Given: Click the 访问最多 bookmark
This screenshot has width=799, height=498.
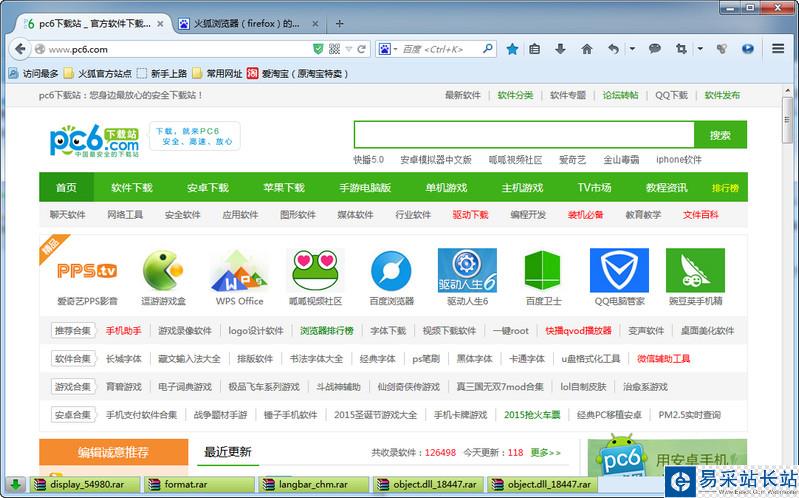Looking at the screenshot, I should [34, 73].
